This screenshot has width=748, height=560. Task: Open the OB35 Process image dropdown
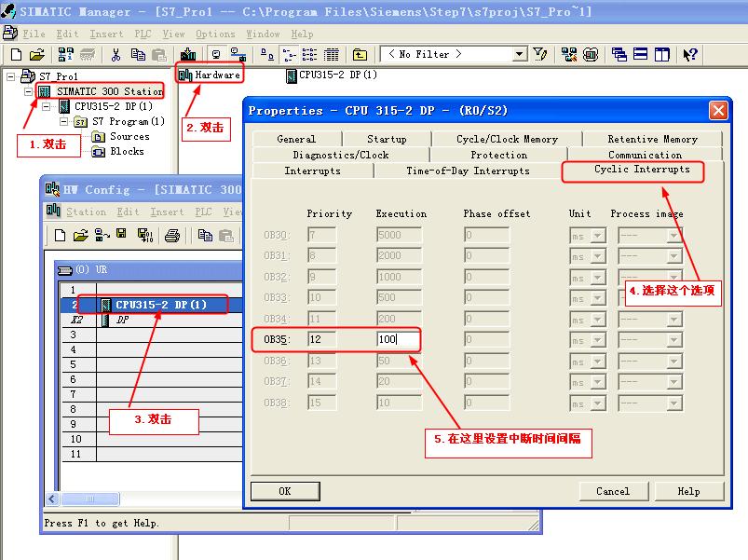tap(674, 339)
